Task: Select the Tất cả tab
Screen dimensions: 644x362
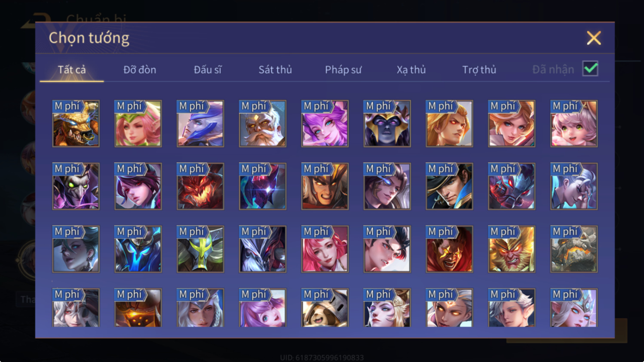Action: click(72, 70)
